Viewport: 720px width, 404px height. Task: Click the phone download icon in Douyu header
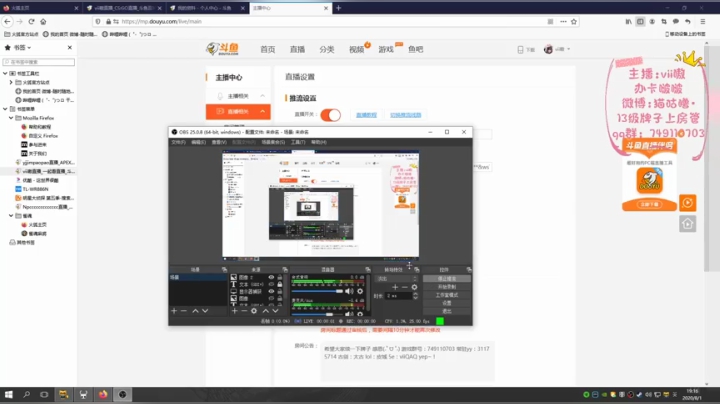[x=520, y=50]
